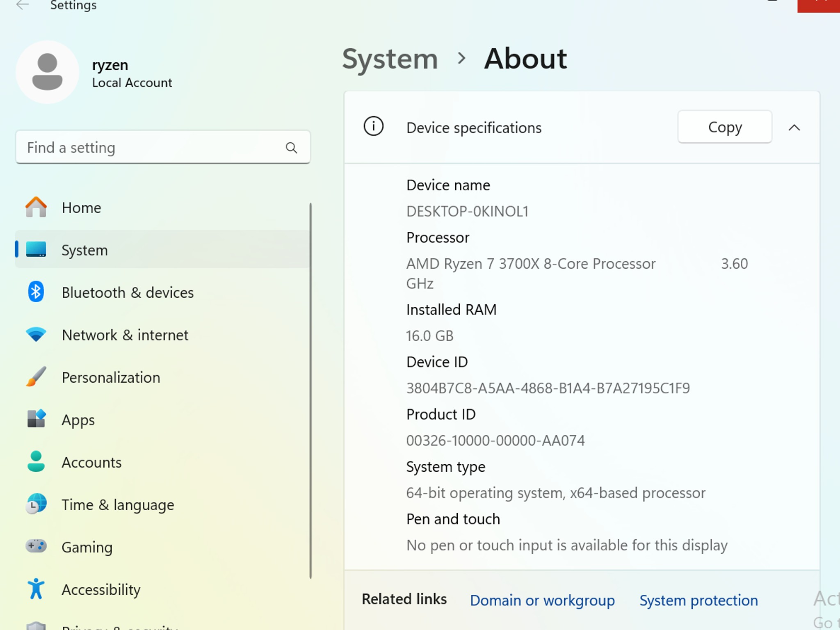Click the Find a setting field

[163, 147]
